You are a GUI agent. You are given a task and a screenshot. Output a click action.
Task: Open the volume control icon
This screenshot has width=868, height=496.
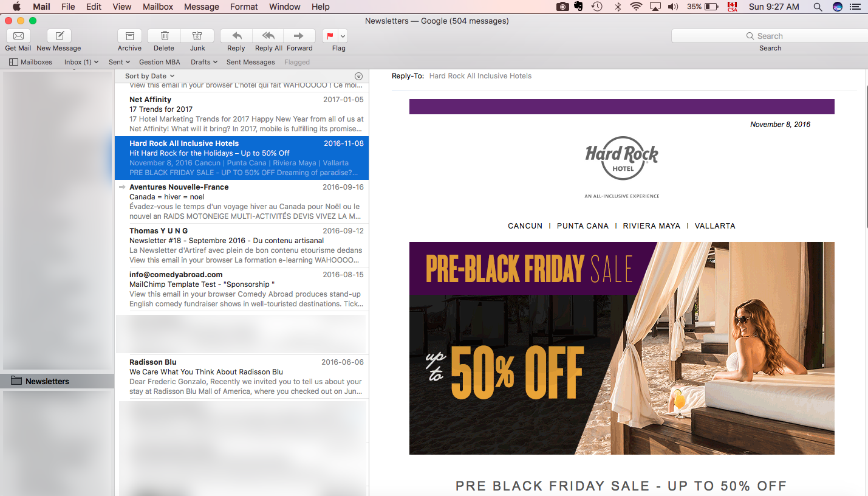click(x=672, y=7)
